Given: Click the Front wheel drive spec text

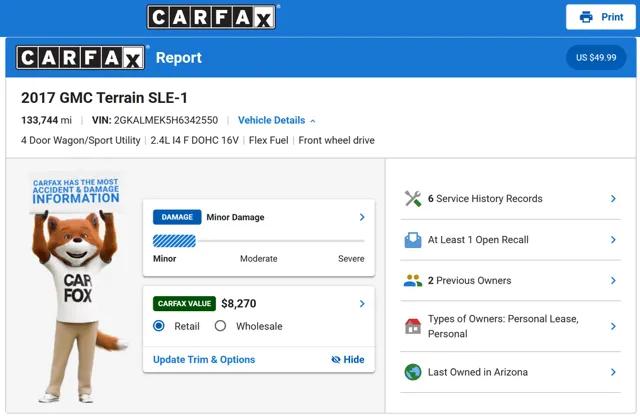Looking at the screenshot, I should pos(337,140).
